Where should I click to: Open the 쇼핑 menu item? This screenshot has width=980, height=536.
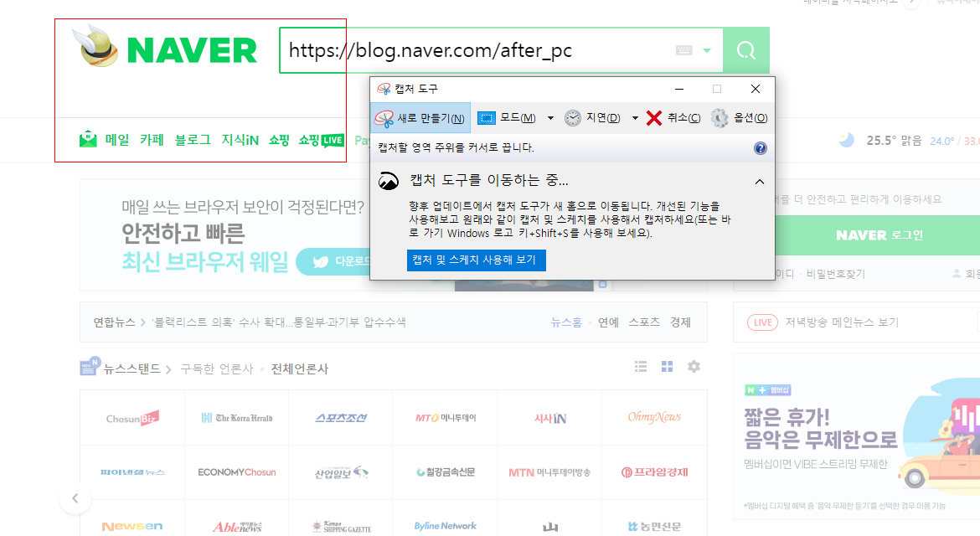click(x=279, y=140)
